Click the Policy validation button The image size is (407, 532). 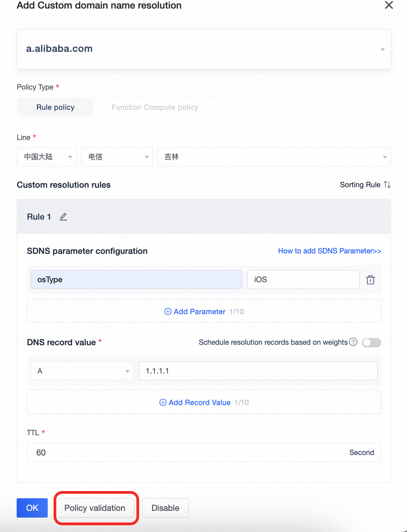coord(95,508)
